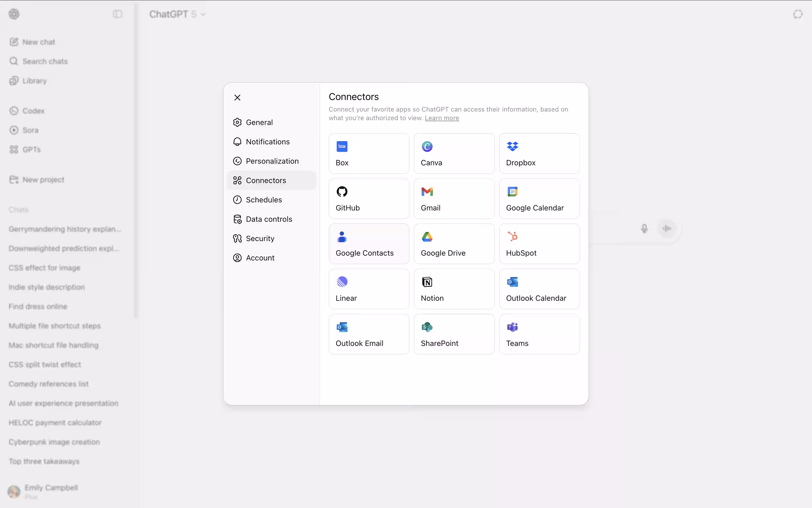Open chat 'Gerrymandering history explan...'
This screenshot has width=812, height=508.
pyautogui.click(x=65, y=229)
